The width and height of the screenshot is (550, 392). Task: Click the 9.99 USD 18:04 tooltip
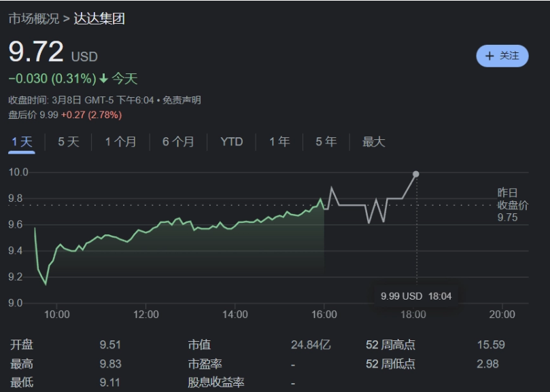(x=416, y=296)
